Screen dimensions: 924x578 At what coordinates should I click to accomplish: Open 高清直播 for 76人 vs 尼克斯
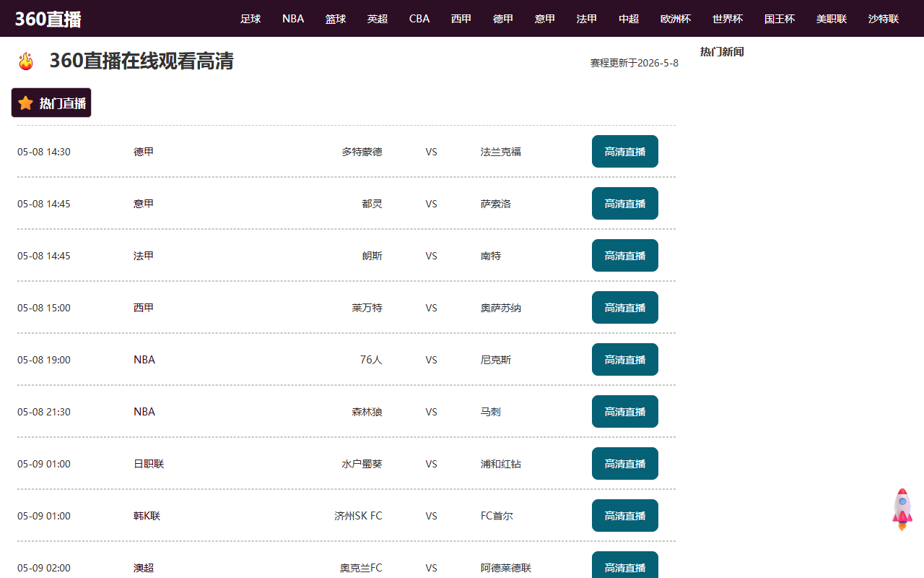coord(625,360)
